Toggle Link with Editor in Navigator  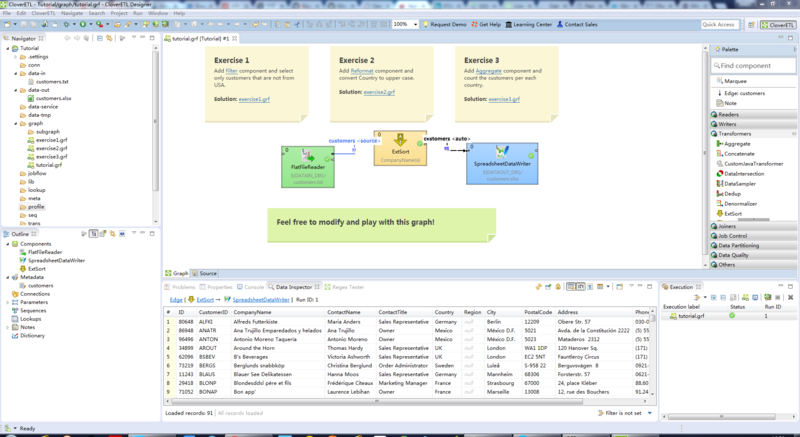[x=109, y=38]
